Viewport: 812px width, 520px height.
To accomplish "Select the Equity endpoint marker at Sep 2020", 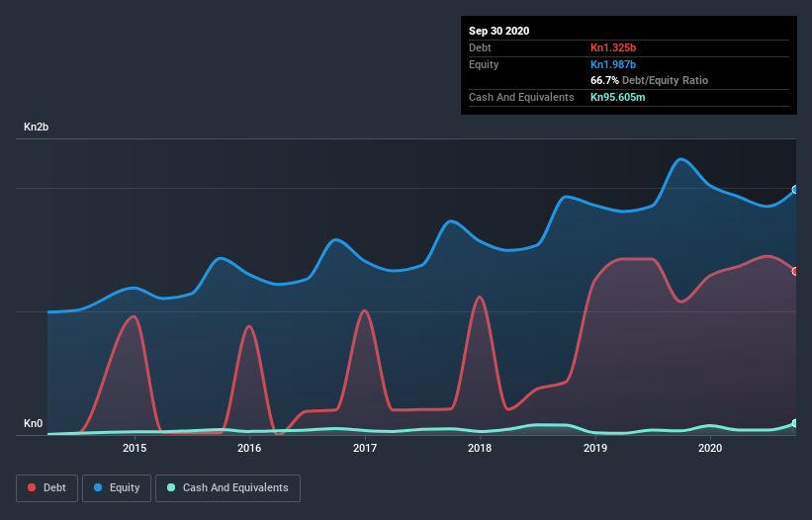I will click(795, 190).
